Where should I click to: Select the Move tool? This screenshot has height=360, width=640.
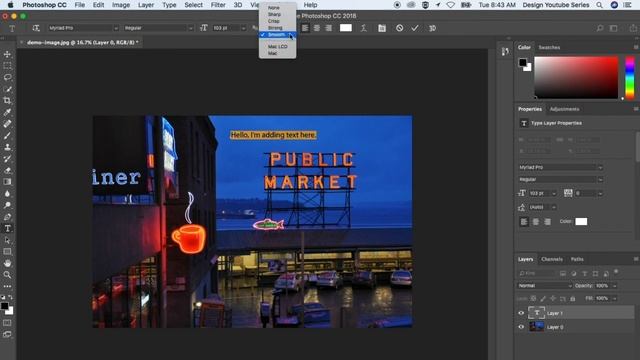7,54
